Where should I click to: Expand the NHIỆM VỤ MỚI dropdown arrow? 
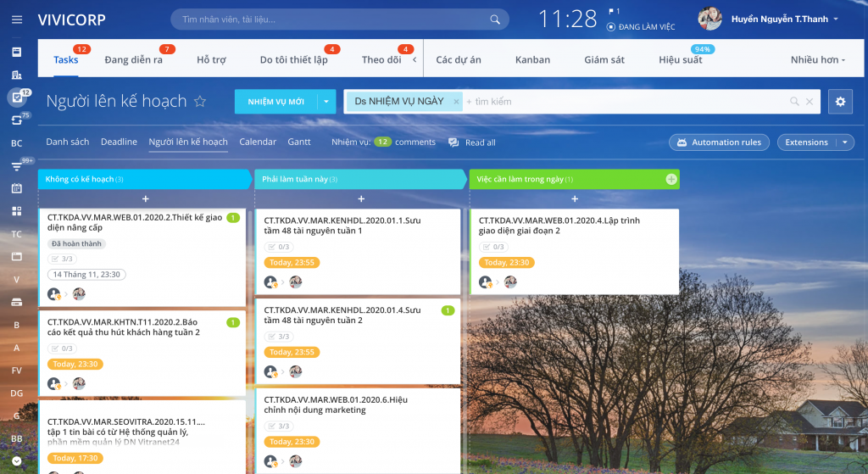[326, 102]
